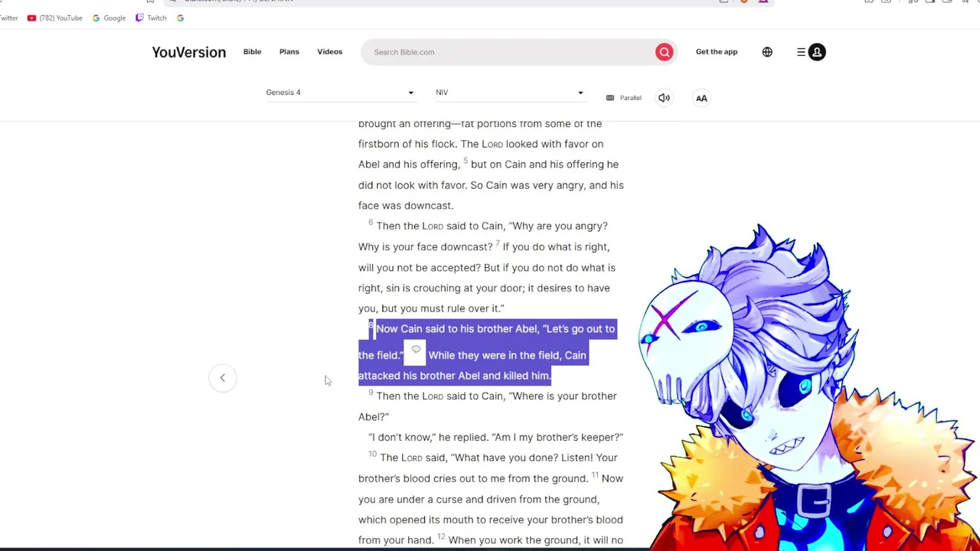Open the unlabeled Google G bookmark icon
Viewport: 980px width, 551px height.
(x=180, y=18)
